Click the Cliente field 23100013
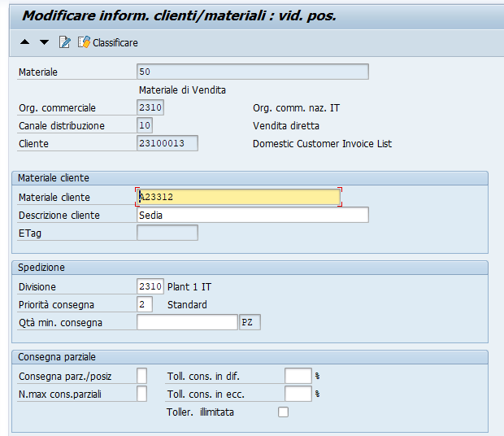This screenshot has height=436, width=504. coord(167,143)
